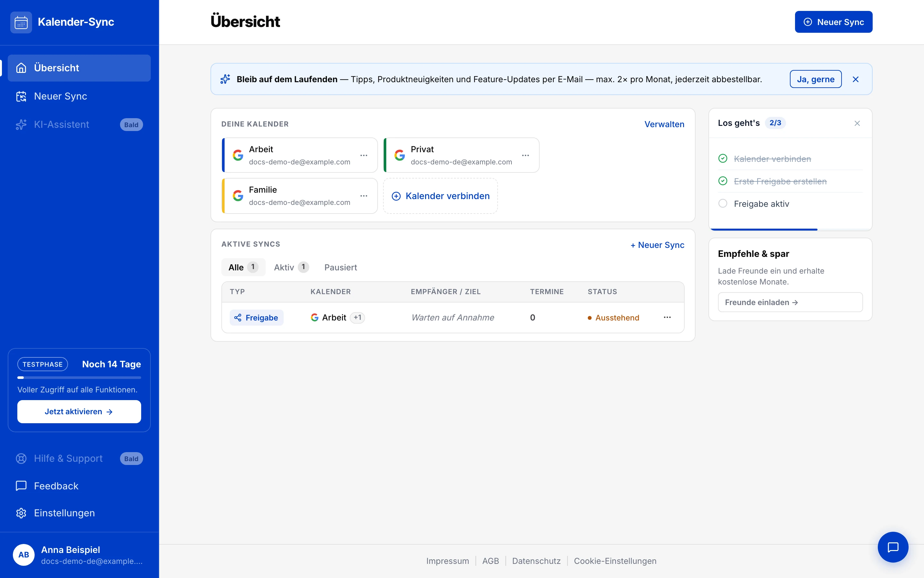Click the sparkle icon in newsletter banner
Screen dimensions: 924x578
[x=225, y=79]
